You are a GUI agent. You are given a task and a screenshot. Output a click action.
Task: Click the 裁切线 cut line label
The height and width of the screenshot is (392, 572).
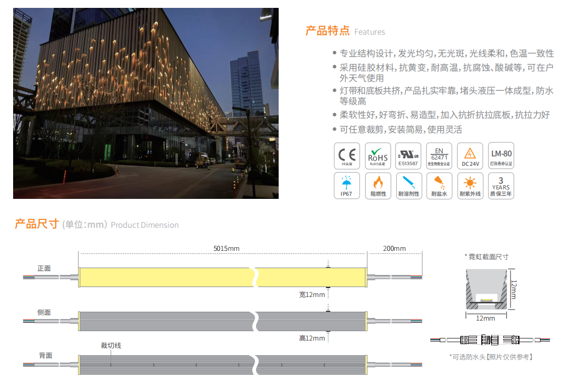(x=111, y=345)
